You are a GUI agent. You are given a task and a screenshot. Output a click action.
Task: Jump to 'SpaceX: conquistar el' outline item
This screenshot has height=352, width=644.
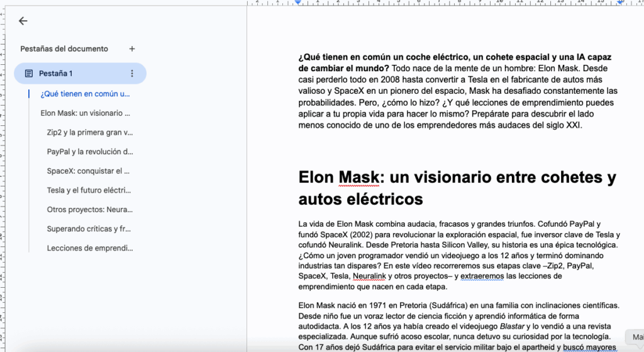(x=88, y=171)
